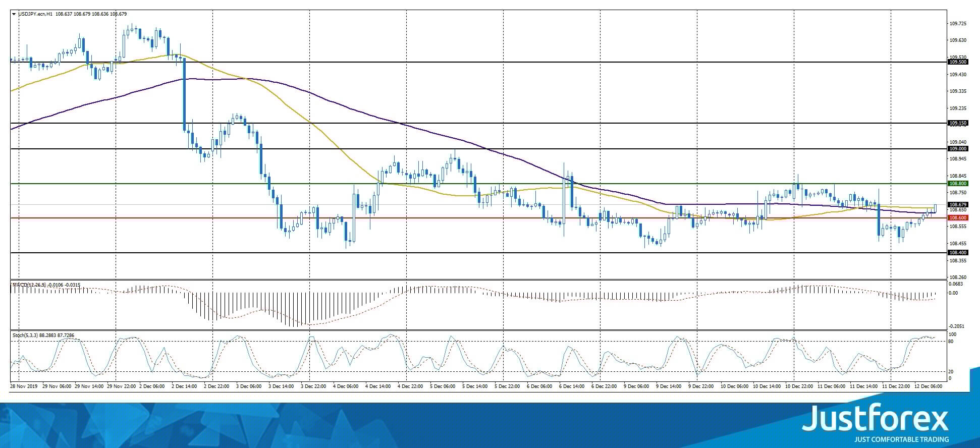Click the USDJPY.ecn,H1 chart title text
The image size is (980, 448).
click(x=35, y=14)
